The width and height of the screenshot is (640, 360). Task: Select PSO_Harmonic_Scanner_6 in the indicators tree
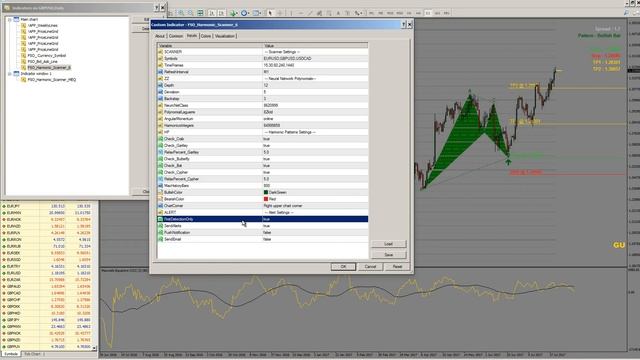49,67
